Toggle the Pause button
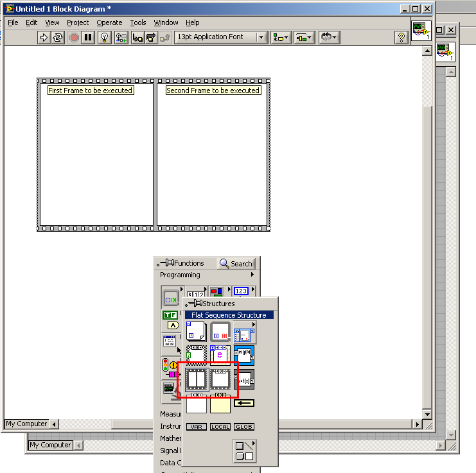 (88, 38)
